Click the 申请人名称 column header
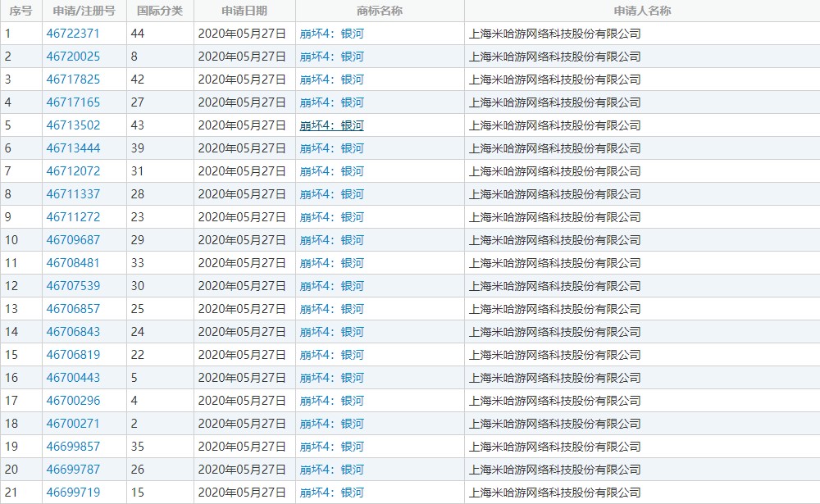Screen dimensions: 820x504 tap(642, 11)
